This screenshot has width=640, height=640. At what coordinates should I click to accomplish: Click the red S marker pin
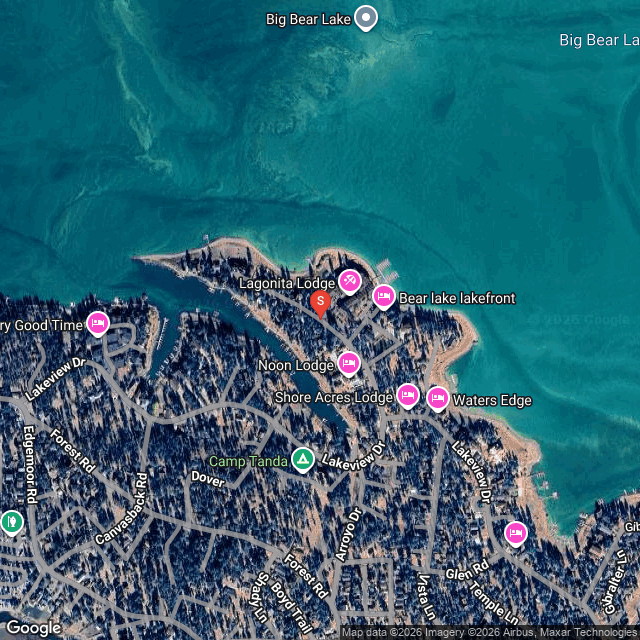[x=320, y=304]
